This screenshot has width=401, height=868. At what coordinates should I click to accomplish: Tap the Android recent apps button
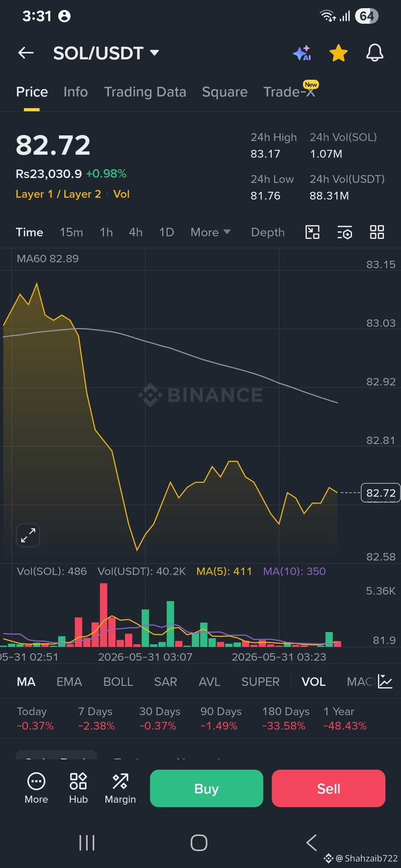coord(87,843)
